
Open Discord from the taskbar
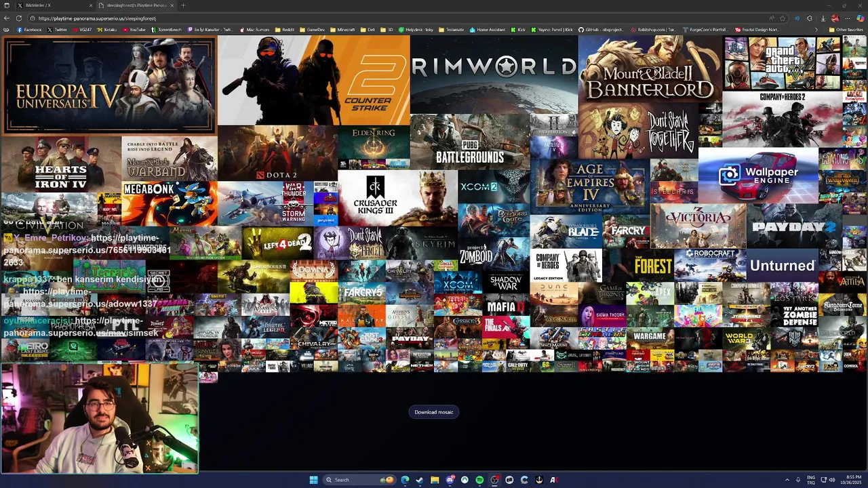pos(450,480)
